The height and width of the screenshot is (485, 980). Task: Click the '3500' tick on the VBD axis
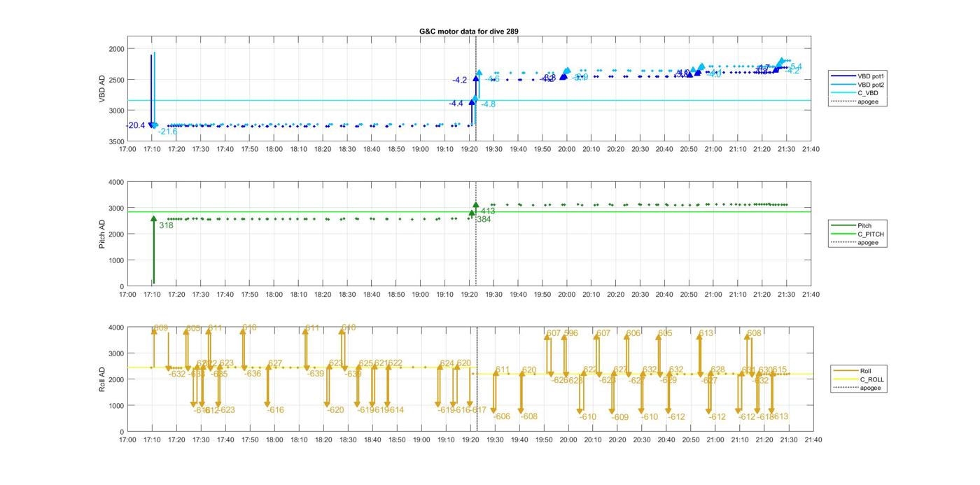116,141
